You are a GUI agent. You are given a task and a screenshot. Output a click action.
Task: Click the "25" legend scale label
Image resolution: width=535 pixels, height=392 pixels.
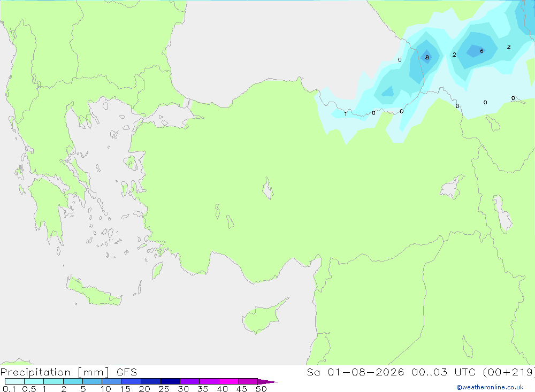tap(164, 389)
